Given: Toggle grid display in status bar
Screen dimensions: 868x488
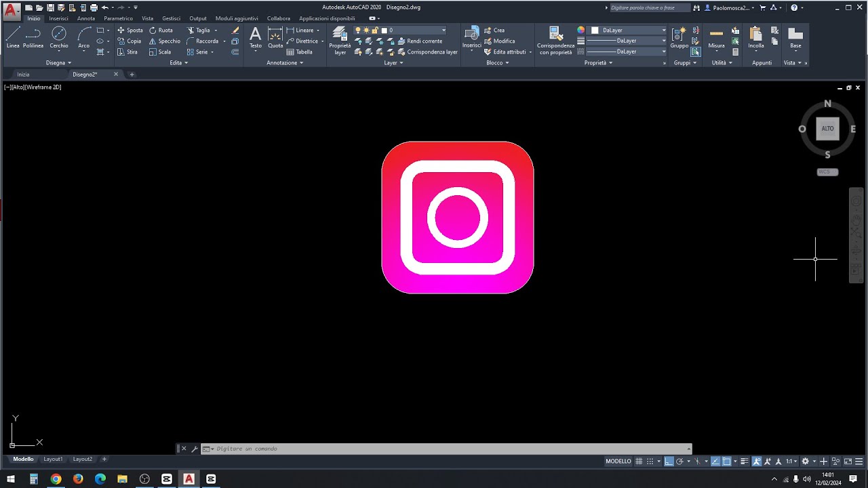Looking at the screenshot, I should [639, 461].
